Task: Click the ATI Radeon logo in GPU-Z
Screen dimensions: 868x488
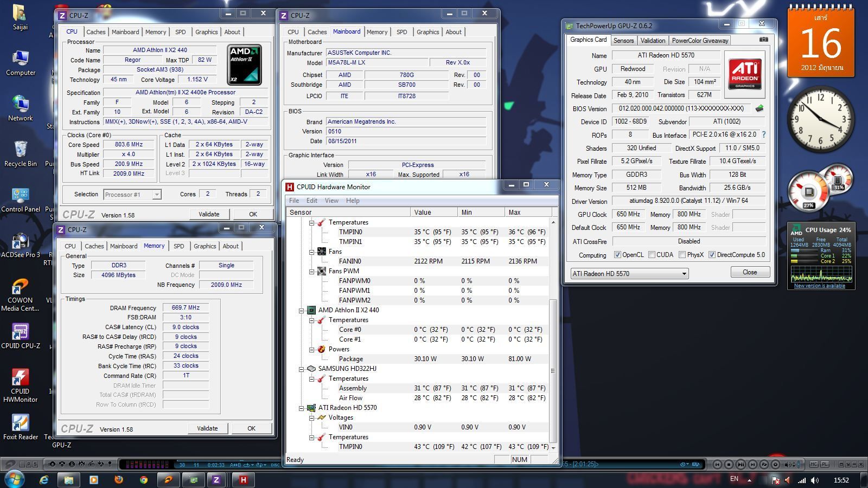Action: (x=745, y=75)
